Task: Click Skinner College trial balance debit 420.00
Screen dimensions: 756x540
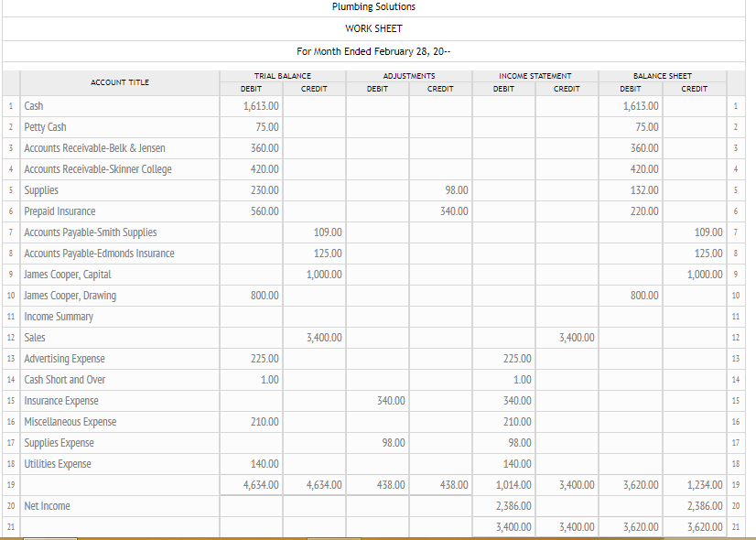Action: [251, 169]
